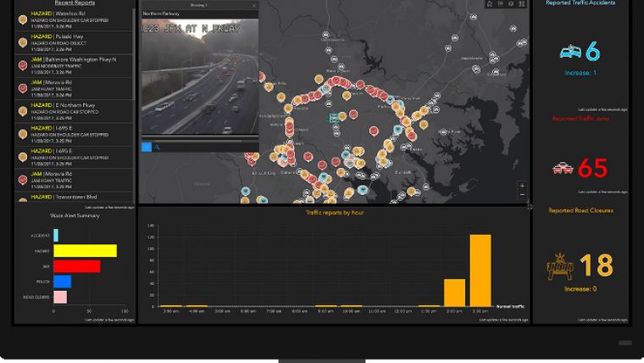Viewport: 644px width, 363px height.
Task: Close the Northern Parkway camera popup
Action: 254,6
